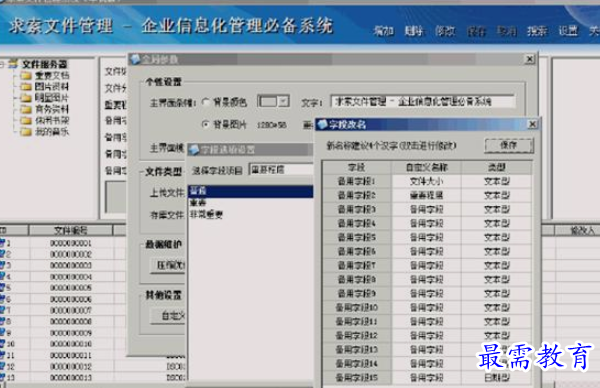Click 重要程度 cell in 备用字段2 row

point(426,195)
